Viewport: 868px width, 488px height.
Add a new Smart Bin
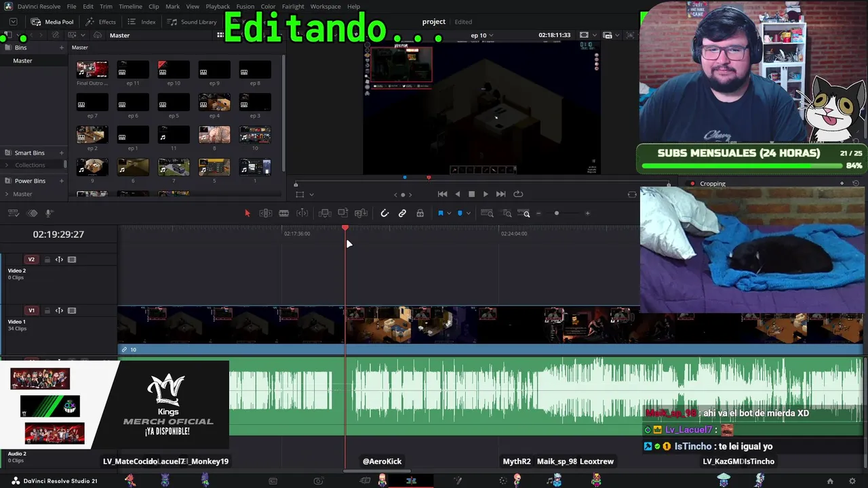[x=61, y=153]
